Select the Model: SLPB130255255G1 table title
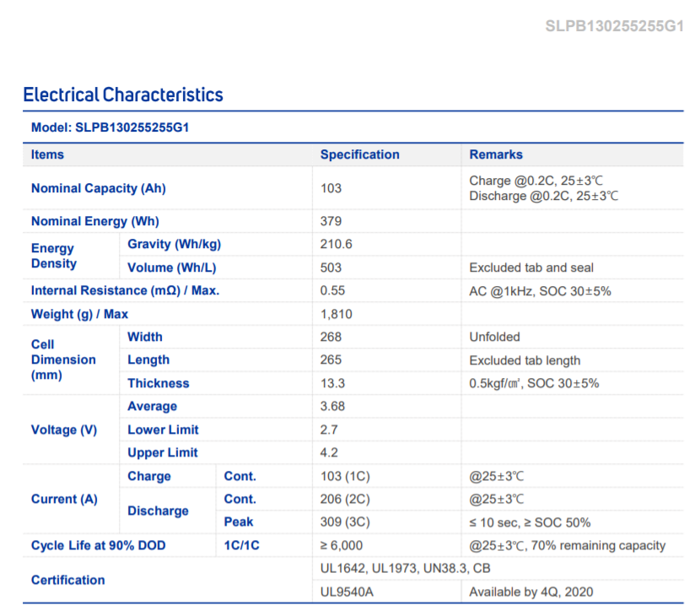This screenshot has width=700, height=616. [x=110, y=127]
